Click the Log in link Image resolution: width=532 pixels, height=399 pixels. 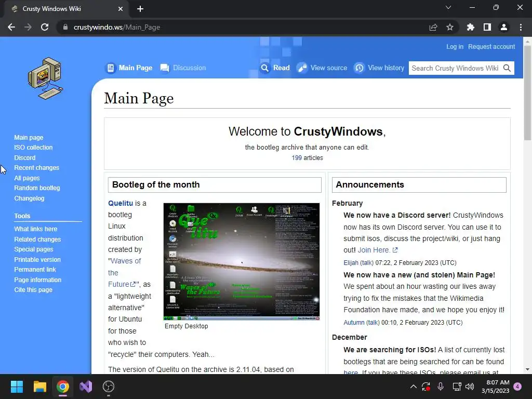coord(455,47)
